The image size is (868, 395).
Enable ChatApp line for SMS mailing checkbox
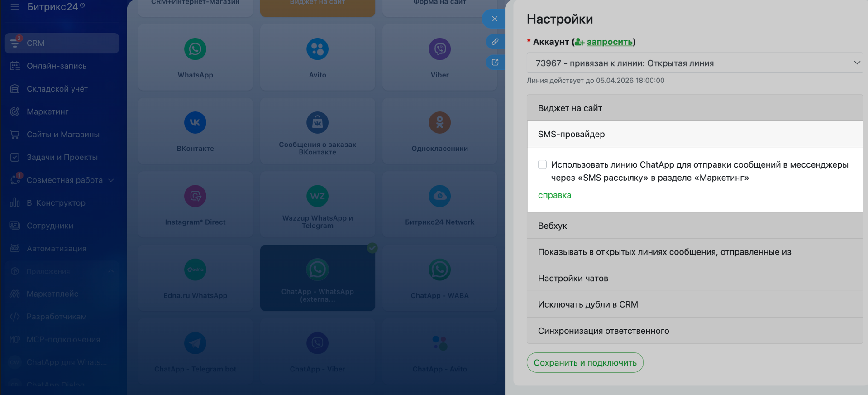tap(542, 164)
